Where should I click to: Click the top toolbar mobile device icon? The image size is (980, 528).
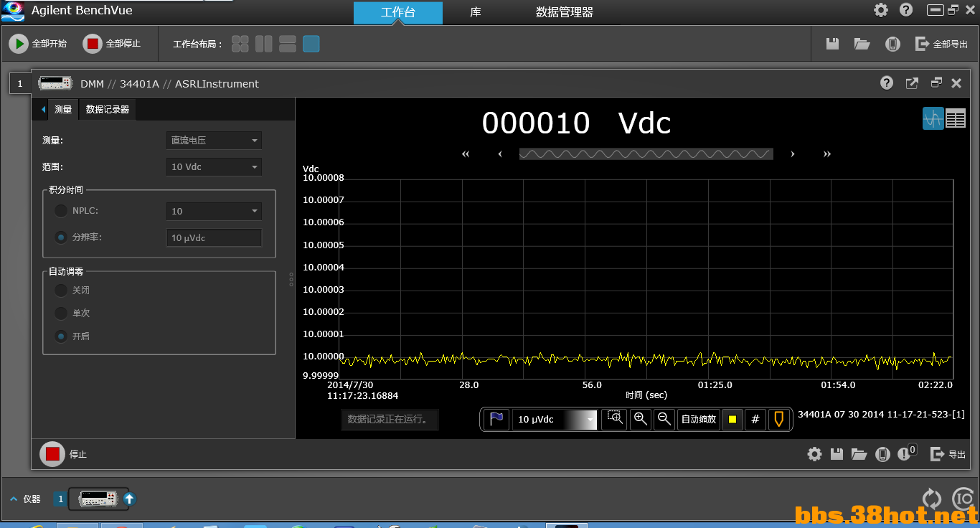coord(892,44)
